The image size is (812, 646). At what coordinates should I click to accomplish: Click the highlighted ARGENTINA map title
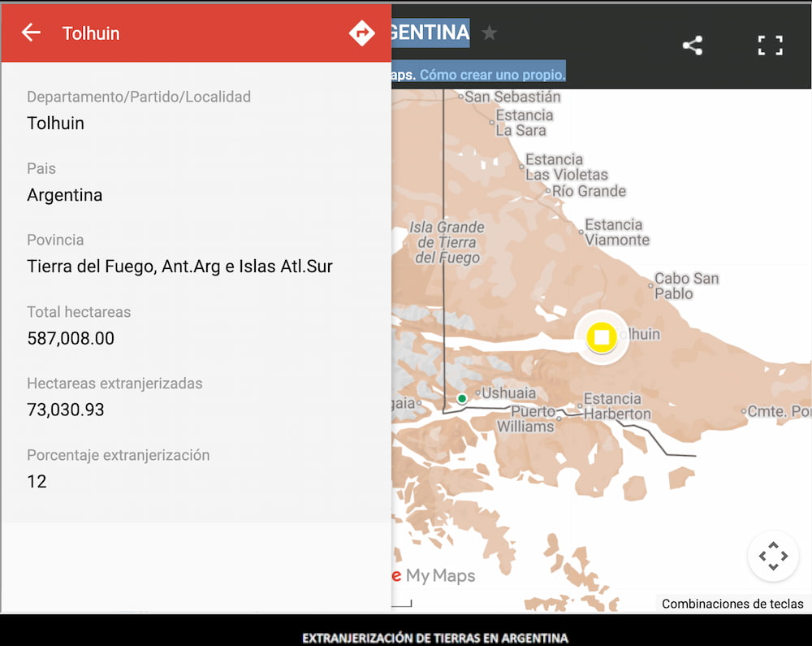click(431, 33)
